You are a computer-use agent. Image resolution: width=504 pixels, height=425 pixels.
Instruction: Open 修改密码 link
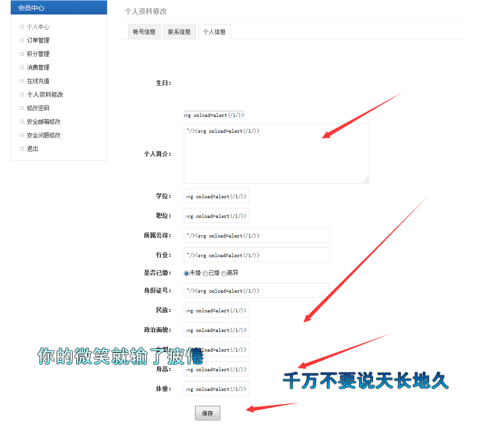[38, 108]
